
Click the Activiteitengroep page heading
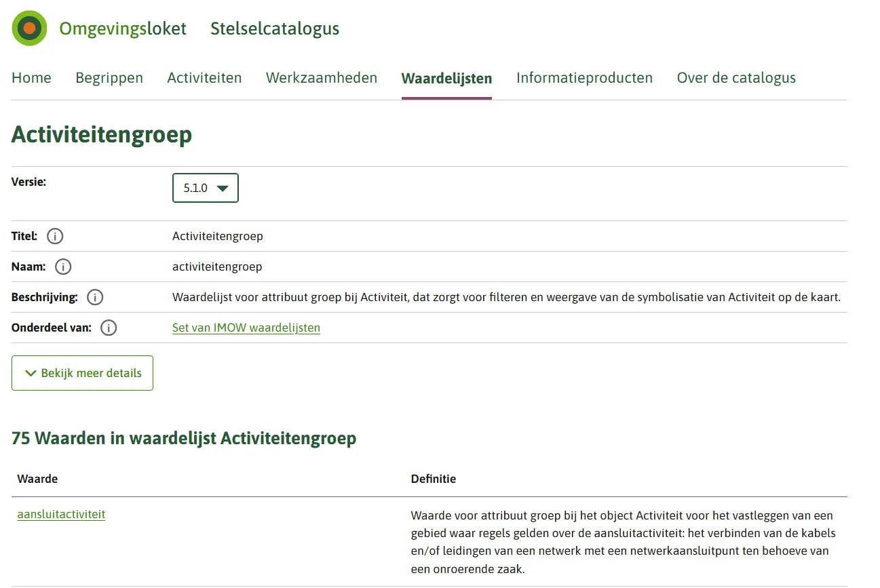[102, 134]
